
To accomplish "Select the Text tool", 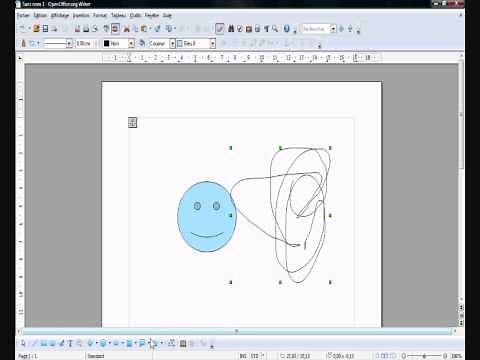I will pyautogui.click(x=70, y=343).
